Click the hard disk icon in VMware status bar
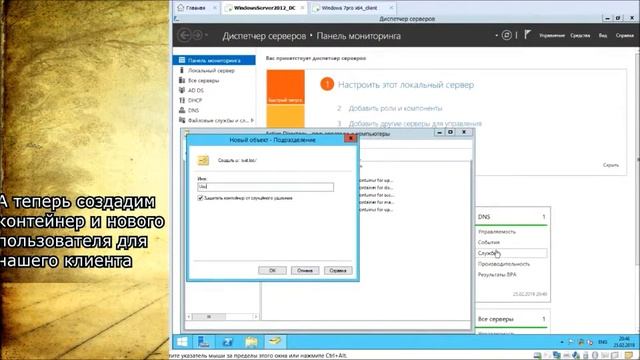Screen dimensions: 640x360 coord(538,356)
